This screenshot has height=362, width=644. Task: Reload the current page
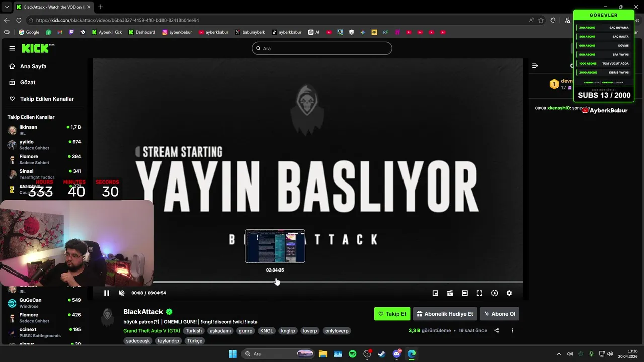[x=19, y=20]
